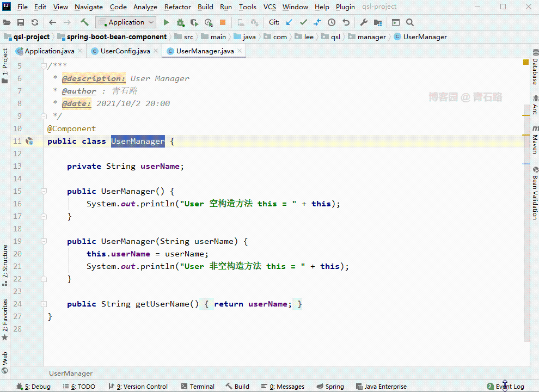Click the yellow inspection indicator square
This screenshot has width=539, height=392.
[525, 62]
